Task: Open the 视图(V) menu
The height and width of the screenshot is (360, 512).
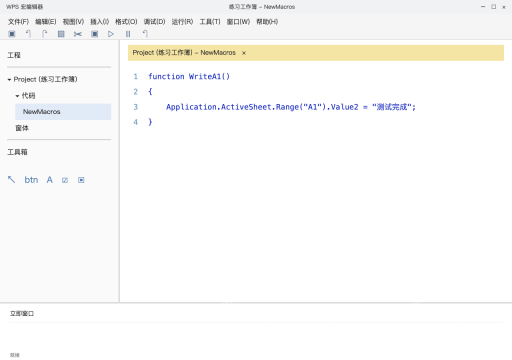Action: point(73,22)
